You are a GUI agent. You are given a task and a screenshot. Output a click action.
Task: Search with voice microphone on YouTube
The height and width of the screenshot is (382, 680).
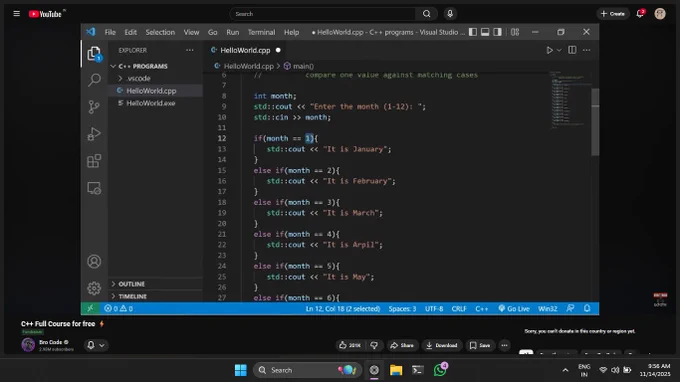(450, 14)
